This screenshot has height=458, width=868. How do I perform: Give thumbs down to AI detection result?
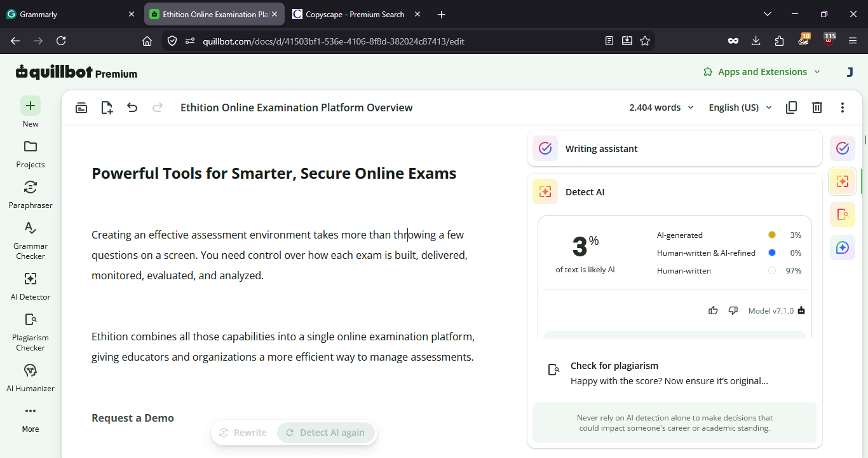point(733,310)
